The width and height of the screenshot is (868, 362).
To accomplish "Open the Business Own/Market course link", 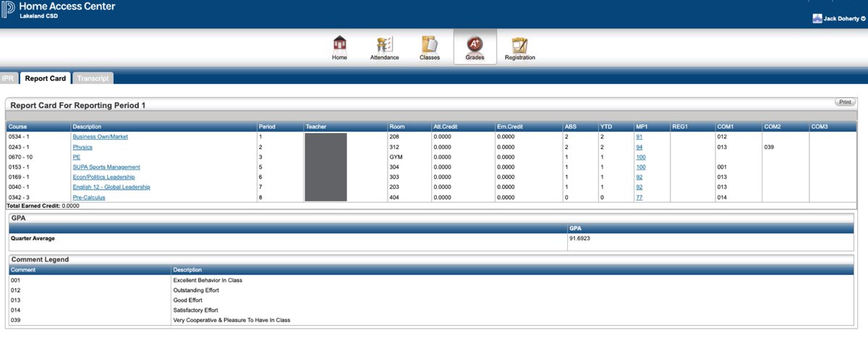I will pos(101,136).
